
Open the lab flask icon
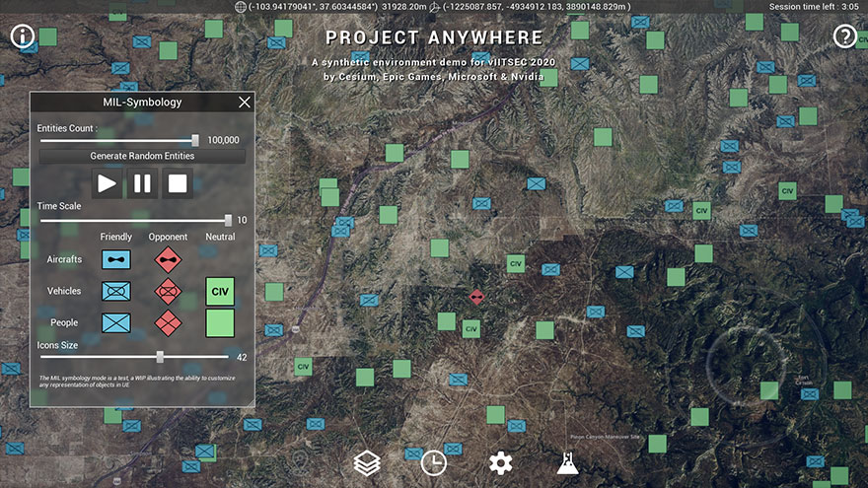click(567, 463)
